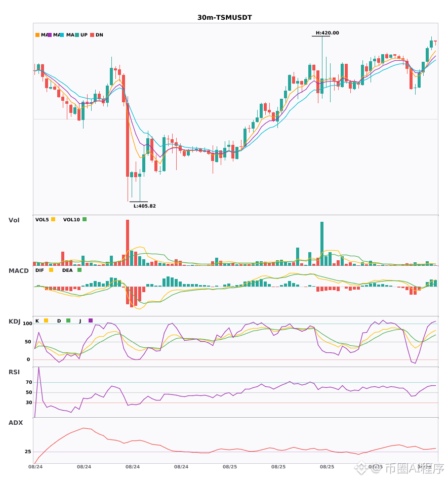Toggle the green DEA swatch
The image size is (448, 481).
click(79, 270)
